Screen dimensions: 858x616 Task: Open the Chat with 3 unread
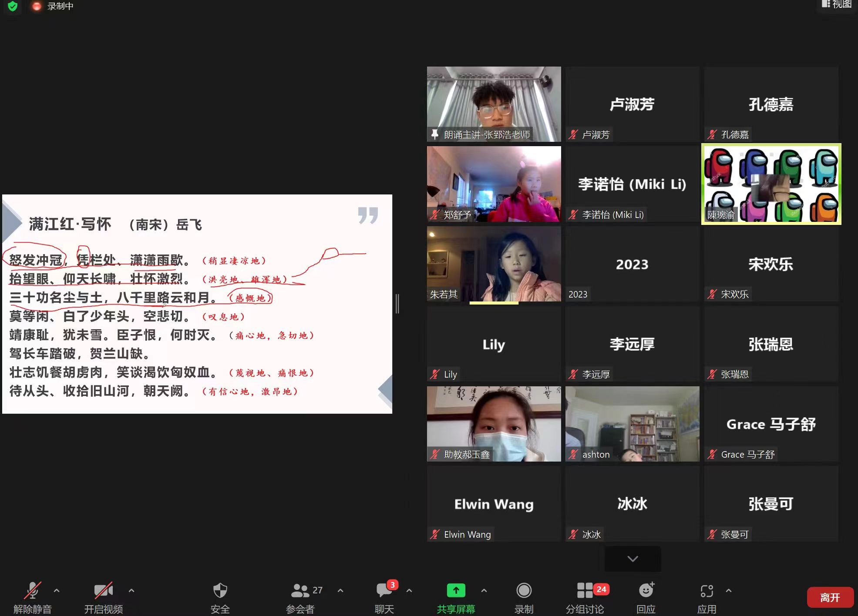[384, 591]
